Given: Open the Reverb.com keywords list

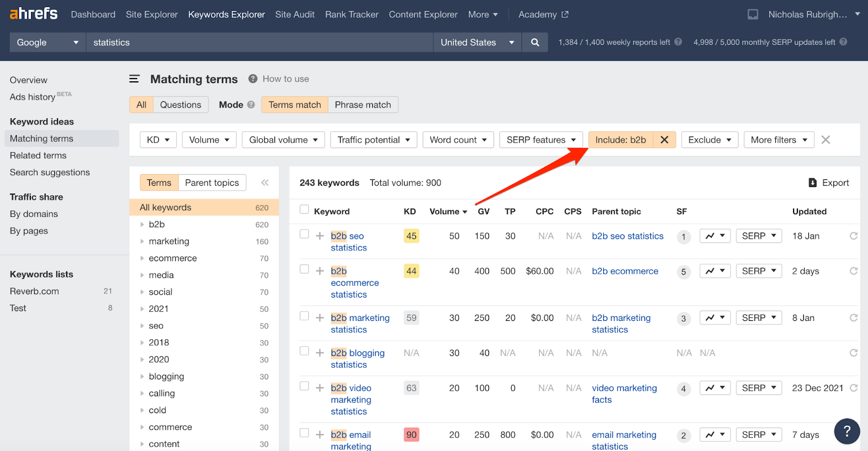Looking at the screenshot, I should click(x=34, y=291).
